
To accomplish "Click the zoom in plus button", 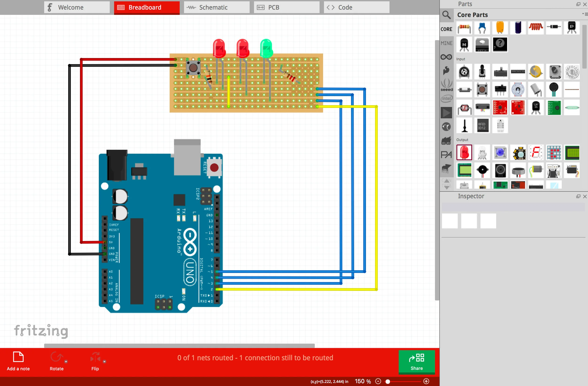I will (426, 381).
